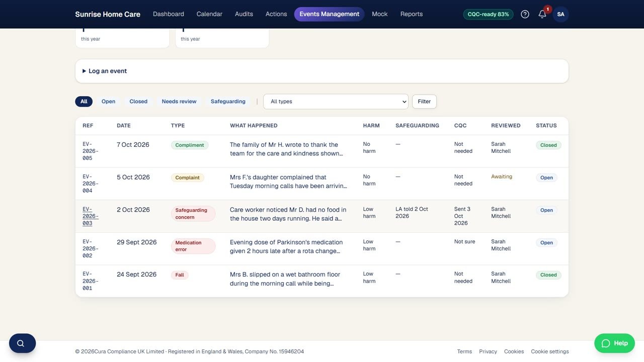Image resolution: width=644 pixels, height=362 pixels.
Task: Open the All types dropdown
Action: 336,102
